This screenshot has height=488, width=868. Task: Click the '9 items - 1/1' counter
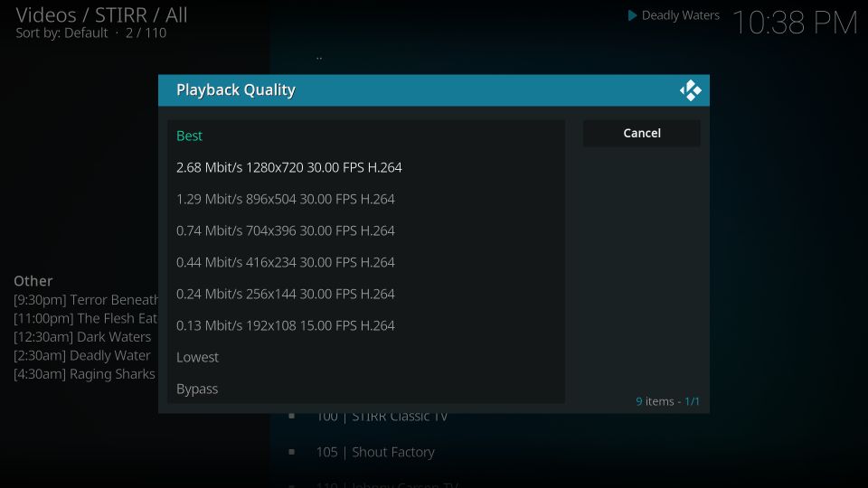point(667,401)
